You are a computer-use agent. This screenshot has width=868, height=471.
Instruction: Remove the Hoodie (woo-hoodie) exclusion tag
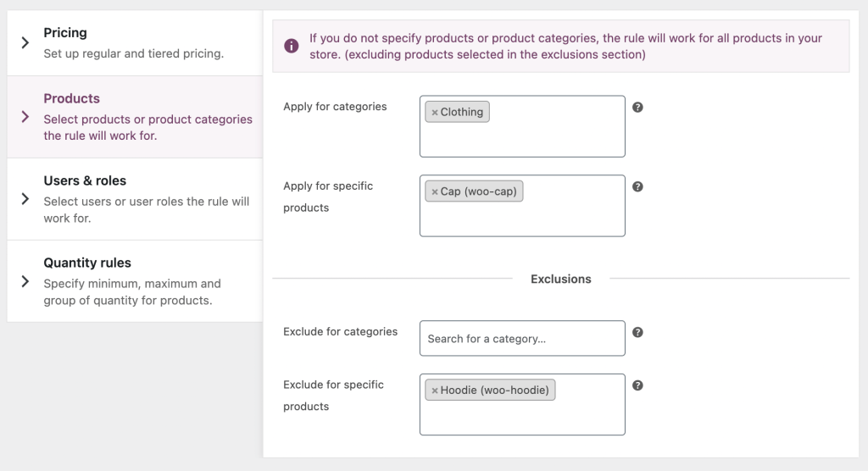pos(435,391)
